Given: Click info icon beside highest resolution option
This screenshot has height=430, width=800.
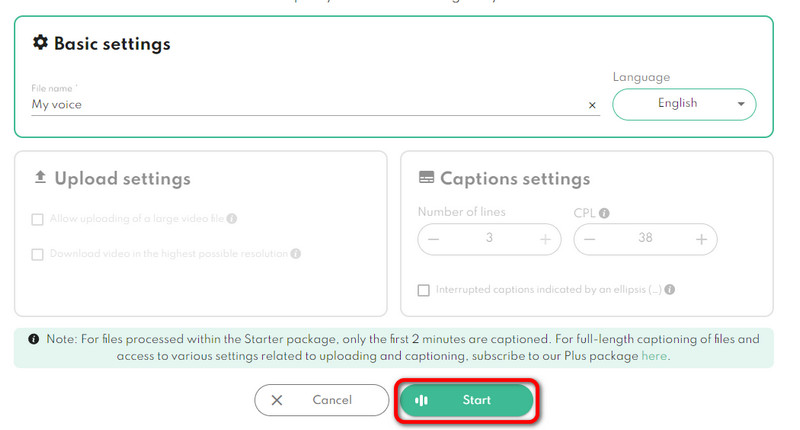Looking at the screenshot, I should click(x=296, y=254).
